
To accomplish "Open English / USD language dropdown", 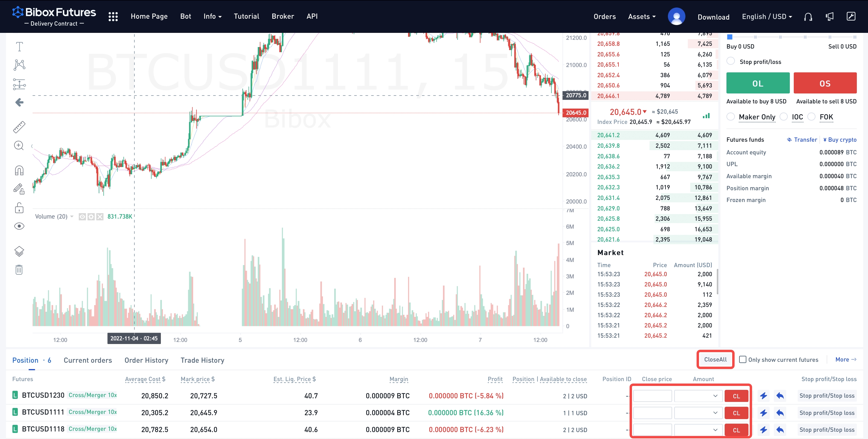I will pos(767,17).
